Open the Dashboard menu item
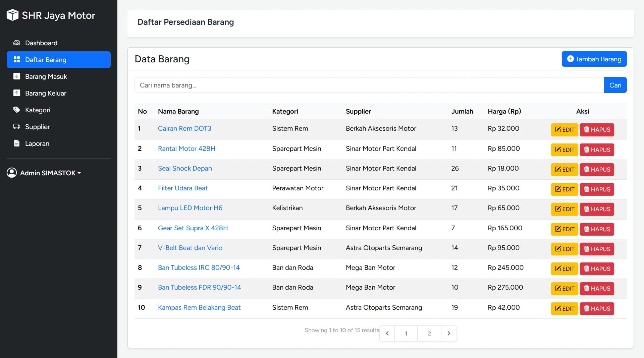Screen dimensions: 644x358 pos(59,43)
